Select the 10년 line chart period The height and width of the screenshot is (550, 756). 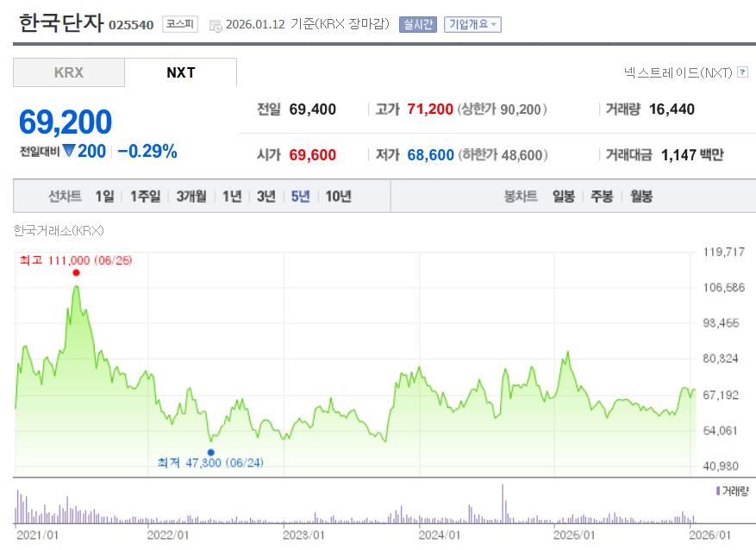pos(339,197)
